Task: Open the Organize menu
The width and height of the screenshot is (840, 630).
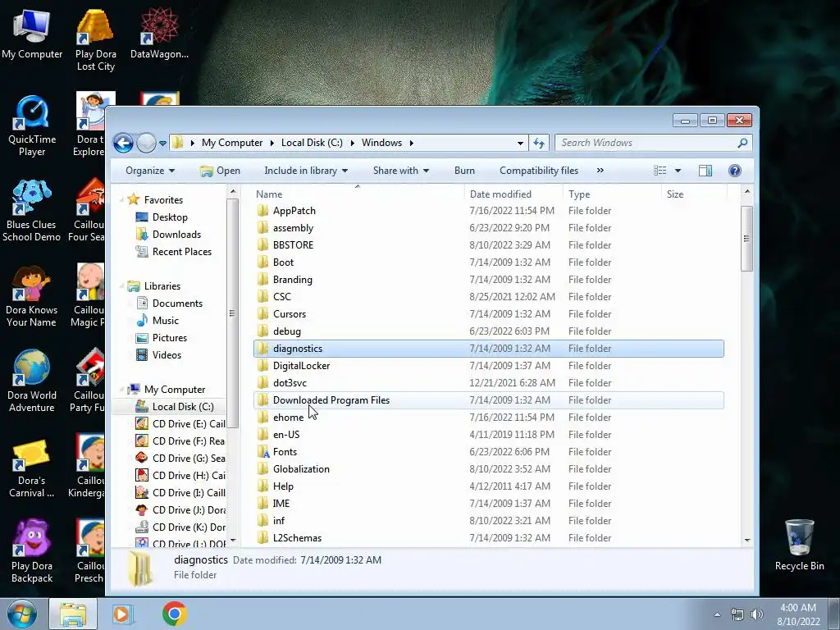Action: click(150, 171)
